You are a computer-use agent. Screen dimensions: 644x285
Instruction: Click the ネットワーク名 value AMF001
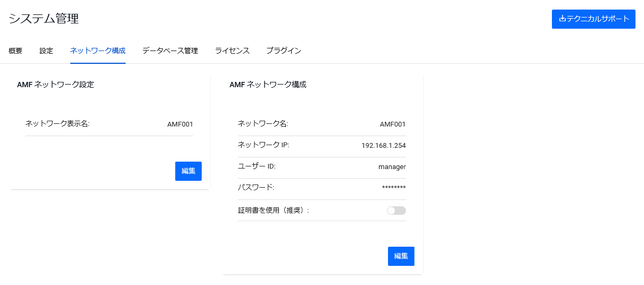393,124
